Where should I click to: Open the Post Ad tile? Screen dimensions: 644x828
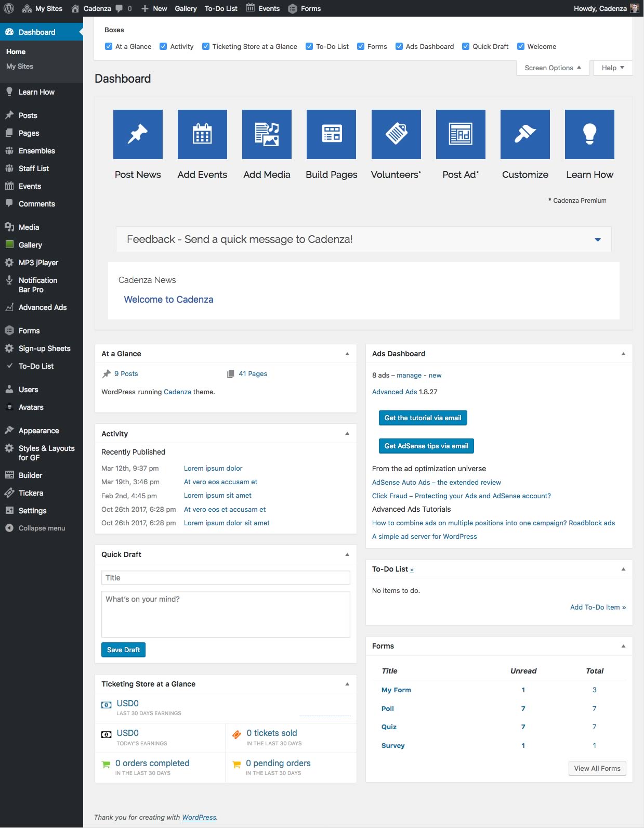(x=461, y=134)
